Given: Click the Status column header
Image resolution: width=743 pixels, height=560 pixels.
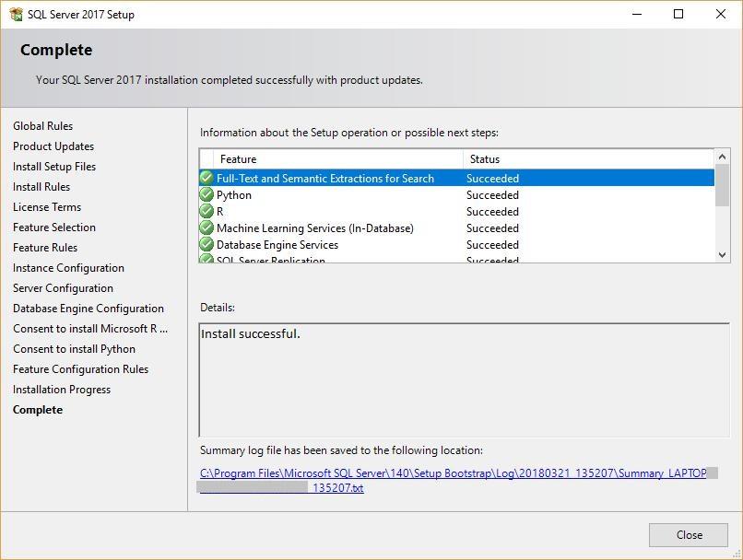Looking at the screenshot, I should [x=588, y=159].
